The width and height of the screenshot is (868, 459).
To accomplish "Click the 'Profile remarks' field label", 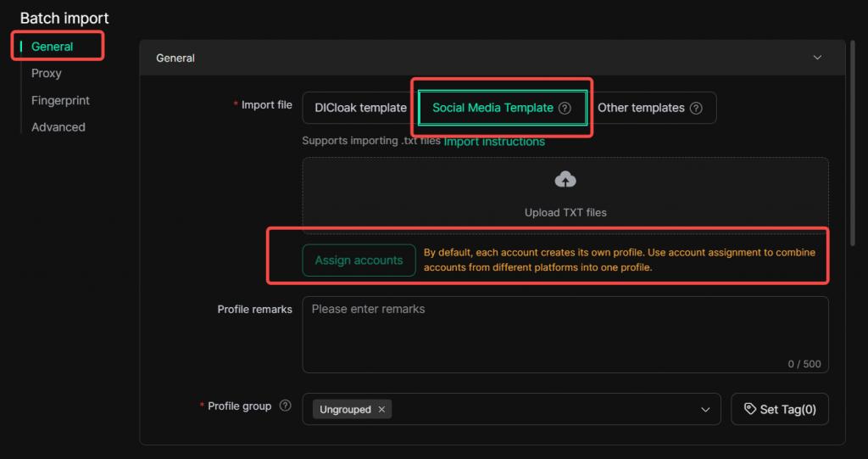I will [x=254, y=310].
